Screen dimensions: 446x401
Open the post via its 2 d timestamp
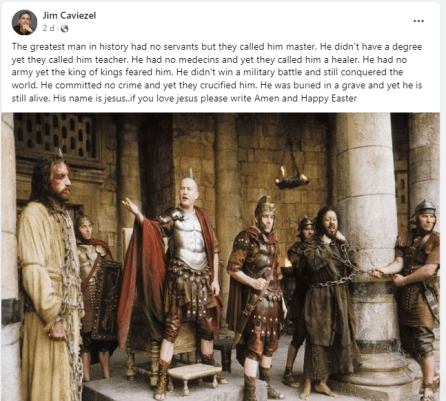tap(48, 28)
